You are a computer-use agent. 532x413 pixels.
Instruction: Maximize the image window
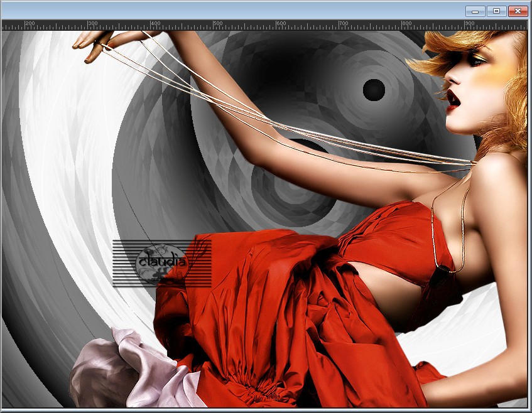click(x=496, y=11)
